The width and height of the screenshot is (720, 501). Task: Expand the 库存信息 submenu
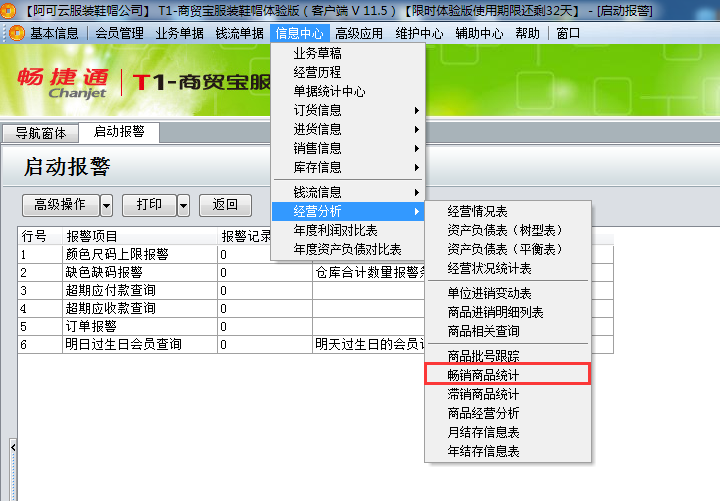tap(348, 167)
